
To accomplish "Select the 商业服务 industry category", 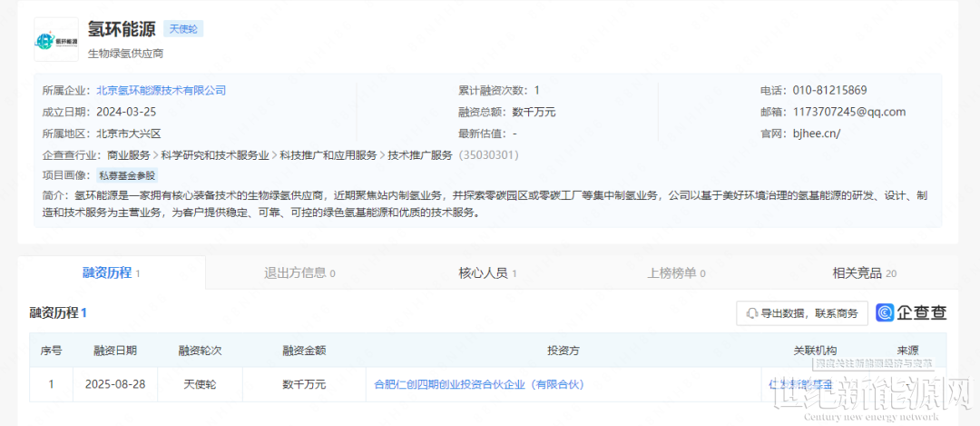I will (x=129, y=155).
